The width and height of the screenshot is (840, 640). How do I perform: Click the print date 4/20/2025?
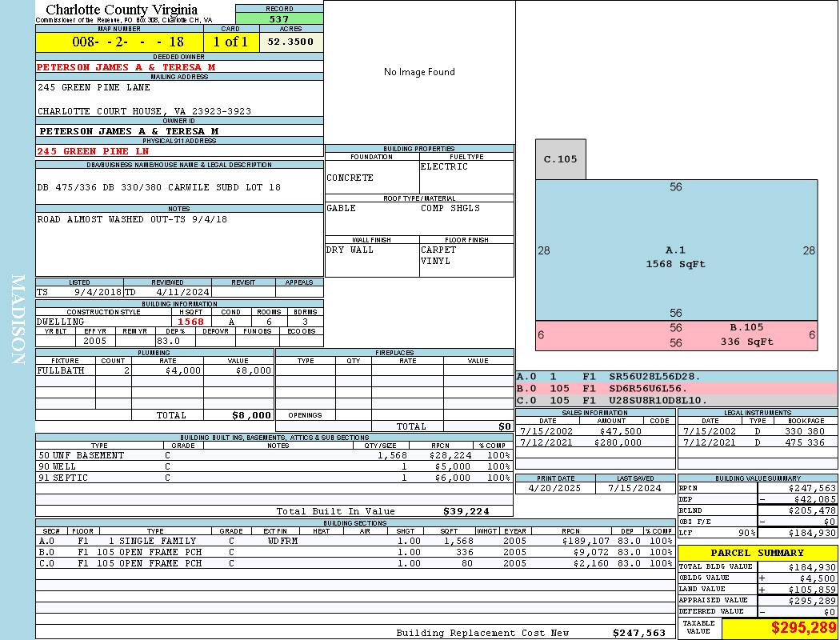[x=554, y=488]
